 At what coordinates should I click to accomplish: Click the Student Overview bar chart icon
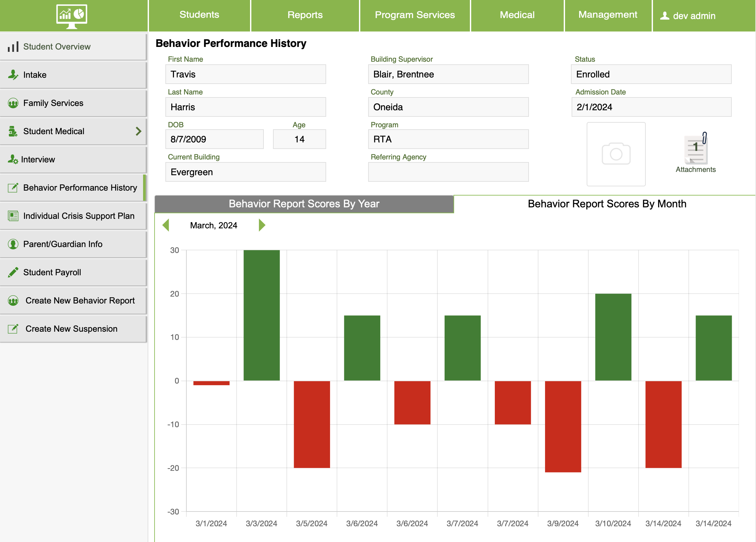[x=13, y=47]
